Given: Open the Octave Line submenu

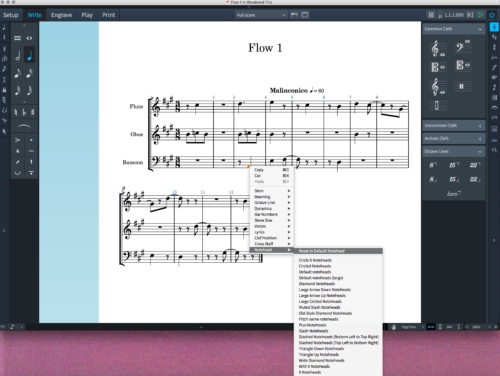Looking at the screenshot, I should [272, 203].
